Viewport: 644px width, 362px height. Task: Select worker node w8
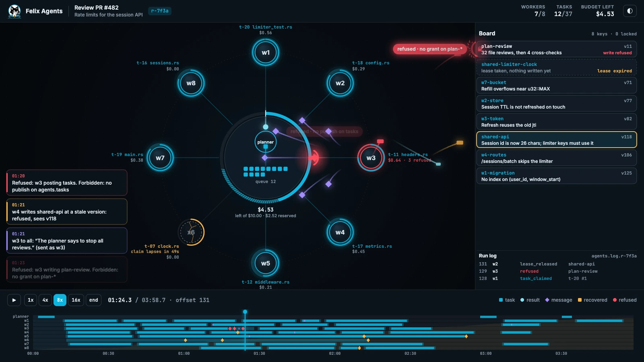(x=191, y=83)
